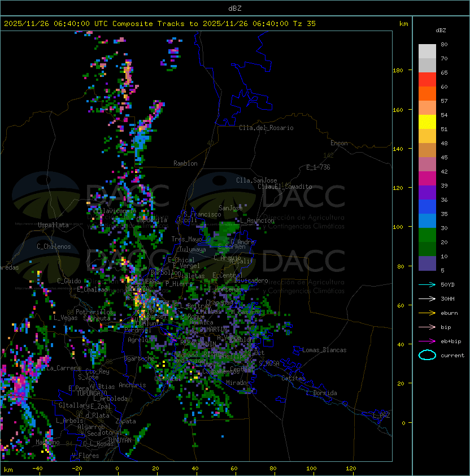The width and height of the screenshot is (470, 476).
Task: Click the 'Uspallata' map label
Action: click(x=54, y=225)
